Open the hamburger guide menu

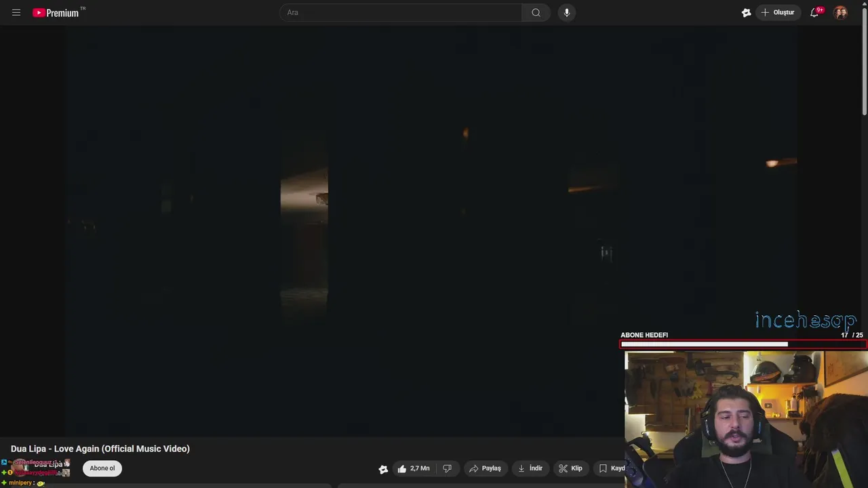click(16, 12)
